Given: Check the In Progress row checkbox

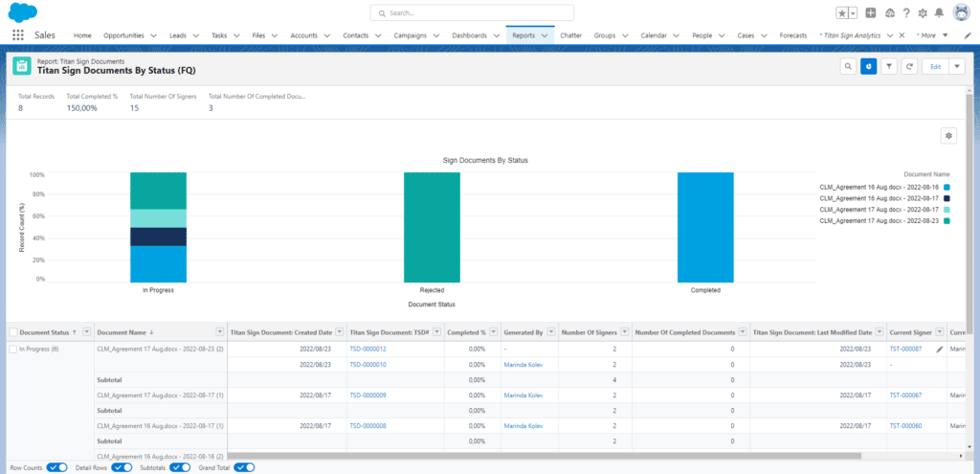Looking at the screenshot, I should [x=13, y=350].
